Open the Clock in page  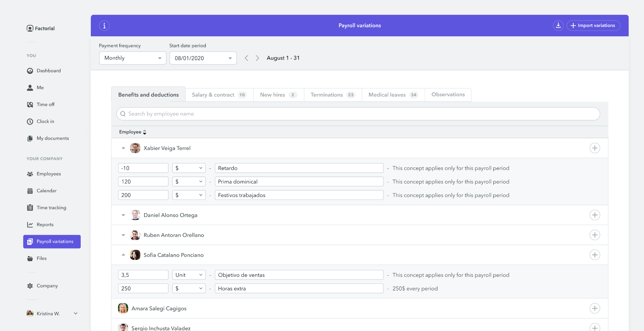tap(45, 121)
